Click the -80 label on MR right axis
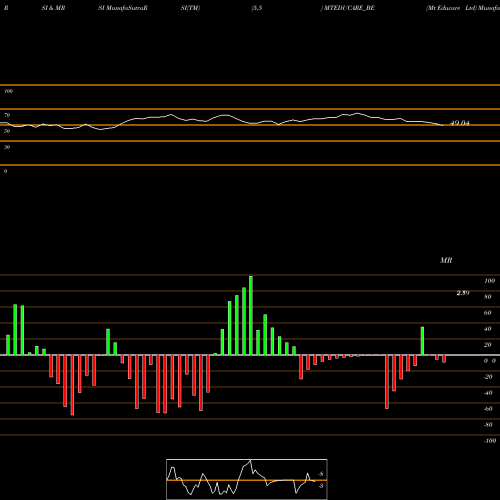 [x=488, y=425]
